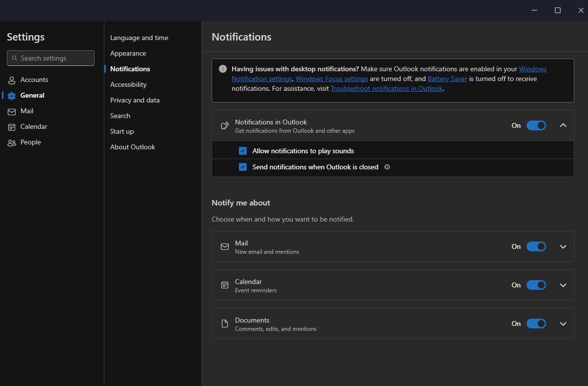Turn off Notifications in Outlook toggle
588x386 pixels.
536,125
